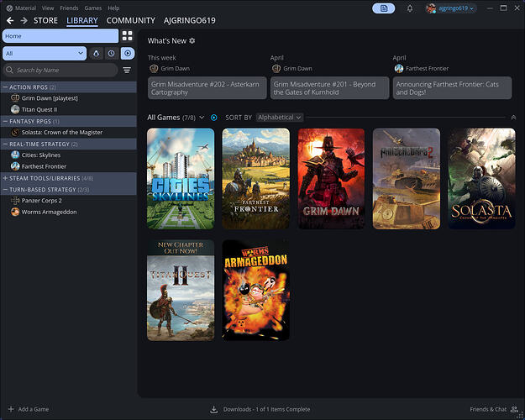Toggle sort by recent activity clock button
This screenshot has width=525, height=420.
111,53
